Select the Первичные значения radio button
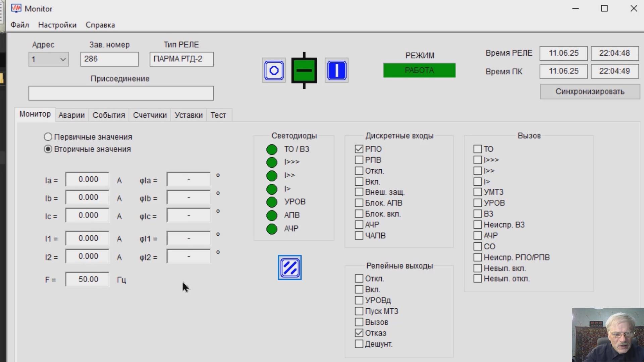 pyautogui.click(x=48, y=137)
